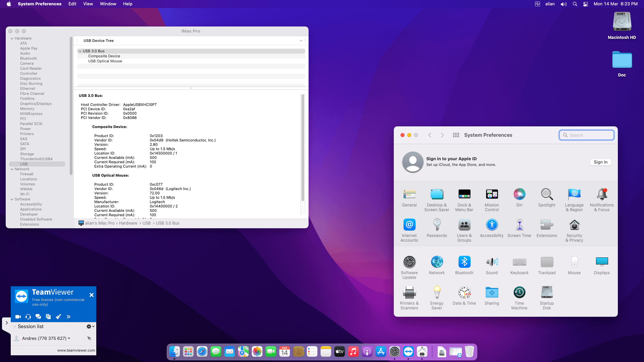The width and height of the screenshot is (644, 362).
Task: Open TeamViewer chat panel
Action: coord(38,317)
